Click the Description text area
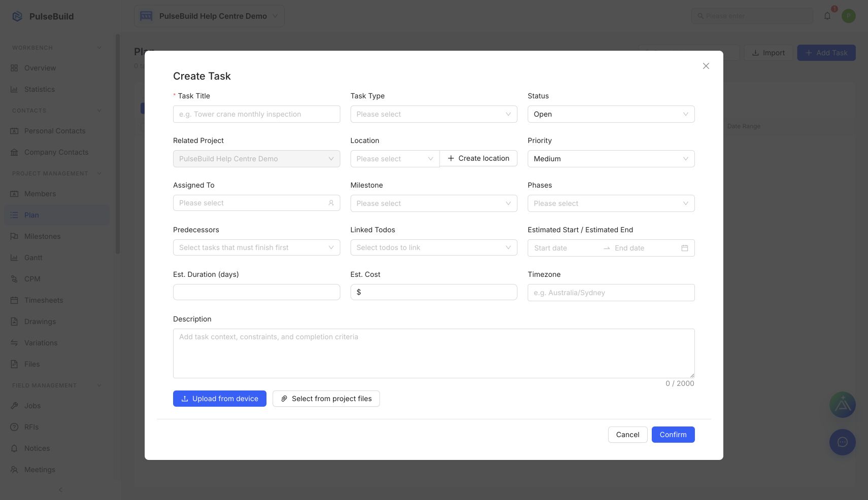 433,353
